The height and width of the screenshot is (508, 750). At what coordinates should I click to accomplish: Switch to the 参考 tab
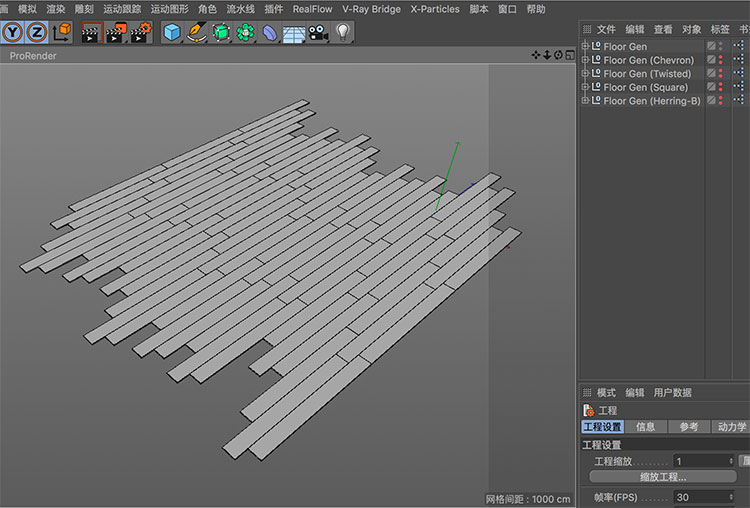pyautogui.click(x=689, y=427)
